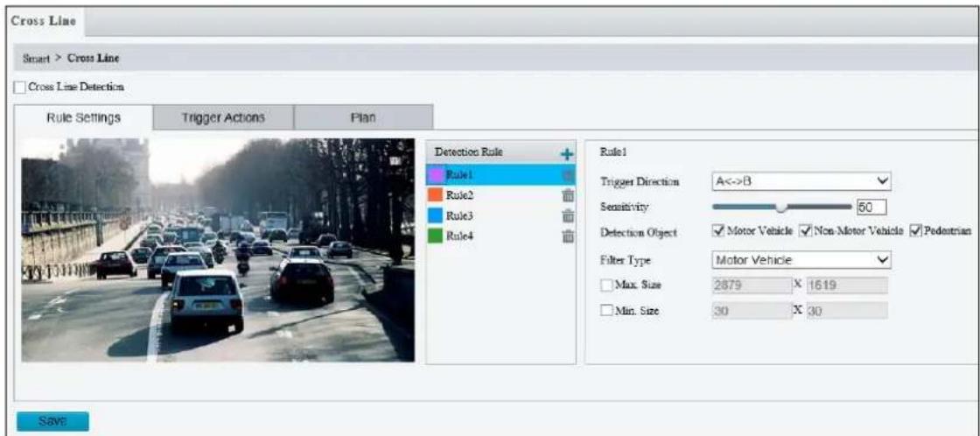Delete Rule1 using its trash icon

[x=568, y=176]
